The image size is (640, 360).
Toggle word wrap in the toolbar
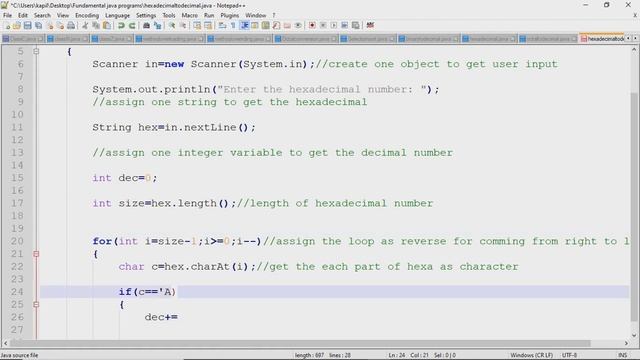[222, 26]
